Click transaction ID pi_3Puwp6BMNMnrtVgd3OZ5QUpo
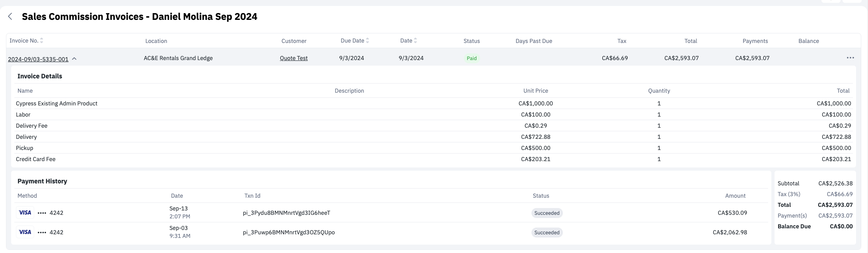The width and height of the screenshot is (868, 253). click(289, 232)
